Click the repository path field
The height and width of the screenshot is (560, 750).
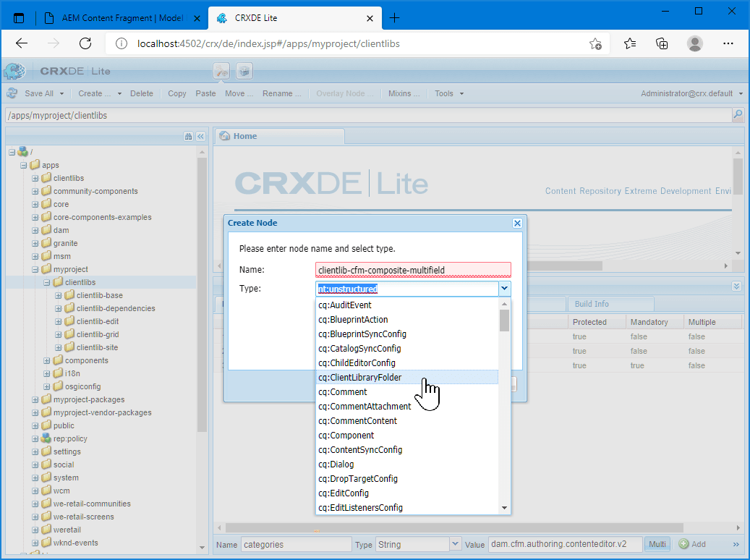pyautogui.click(x=368, y=115)
